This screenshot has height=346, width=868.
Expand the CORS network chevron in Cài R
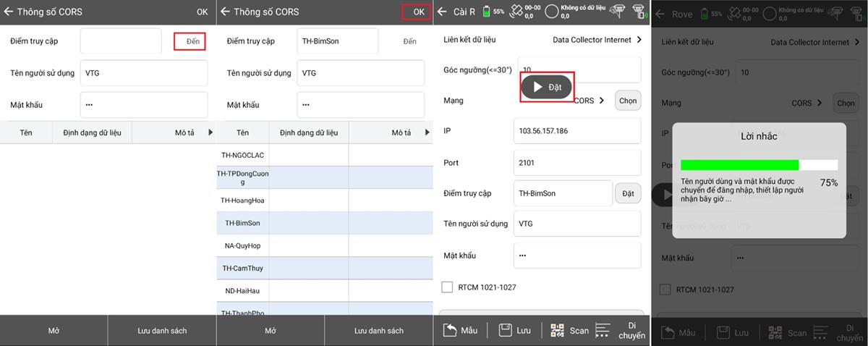click(x=601, y=101)
